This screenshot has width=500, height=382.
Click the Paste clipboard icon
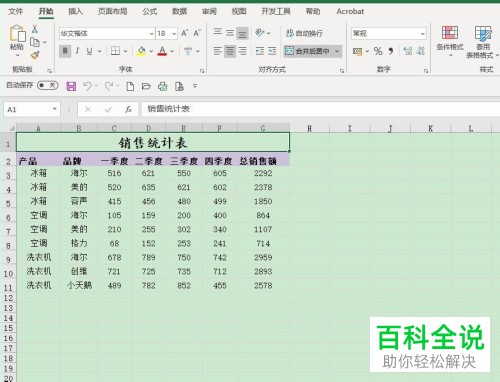coord(17,34)
